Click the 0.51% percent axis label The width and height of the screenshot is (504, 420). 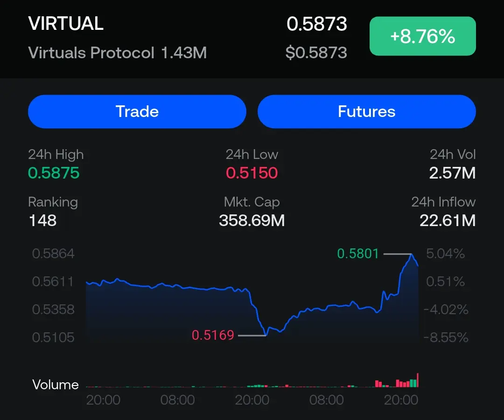point(446,282)
